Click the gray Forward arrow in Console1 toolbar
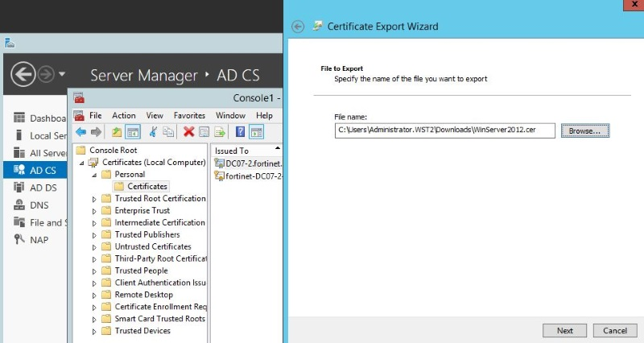644x343 pixels. point(96,132)
